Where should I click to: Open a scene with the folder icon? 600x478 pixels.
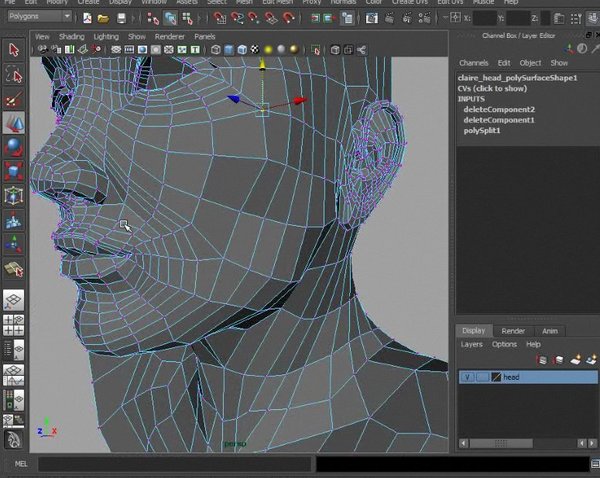point(103,18)
